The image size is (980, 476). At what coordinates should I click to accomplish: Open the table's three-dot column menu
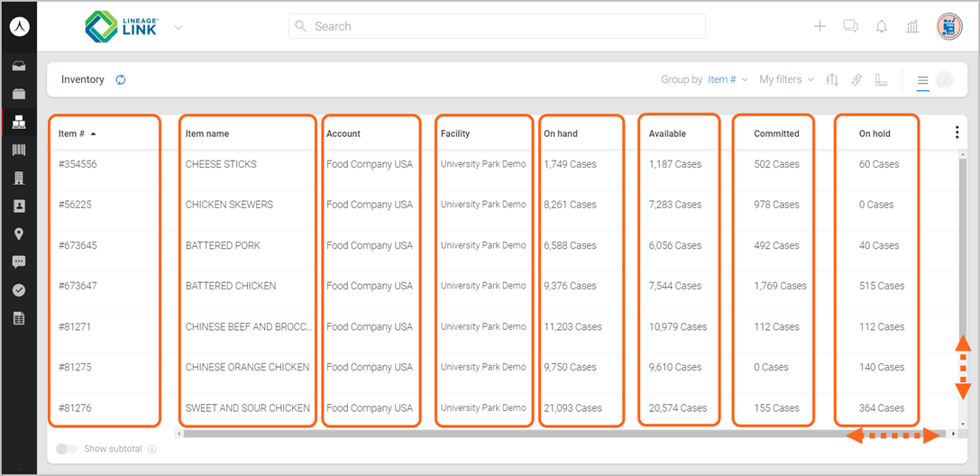click(x=957, y=133)
